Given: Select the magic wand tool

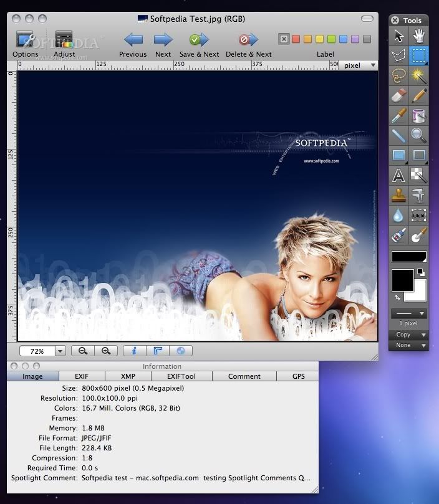Looking at the screenshot, I should pos(418,75).
